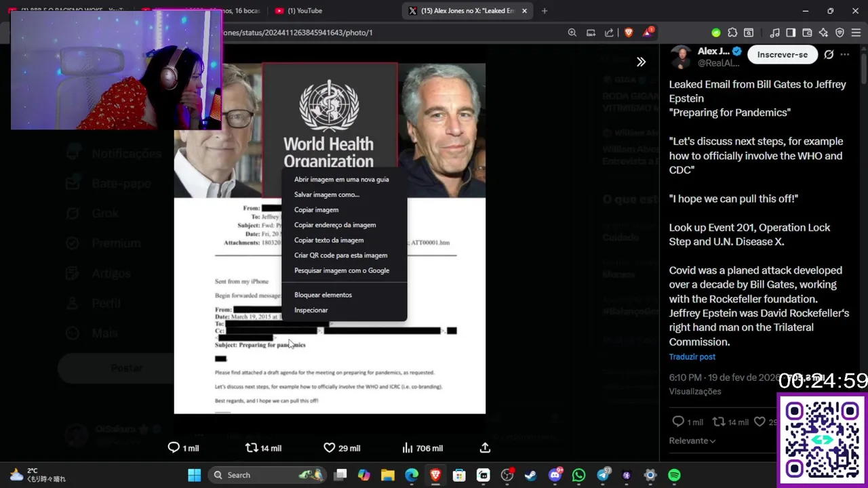The image size is (868, 488).
Task: Click the Windows Start button
Action: [195, 475]
